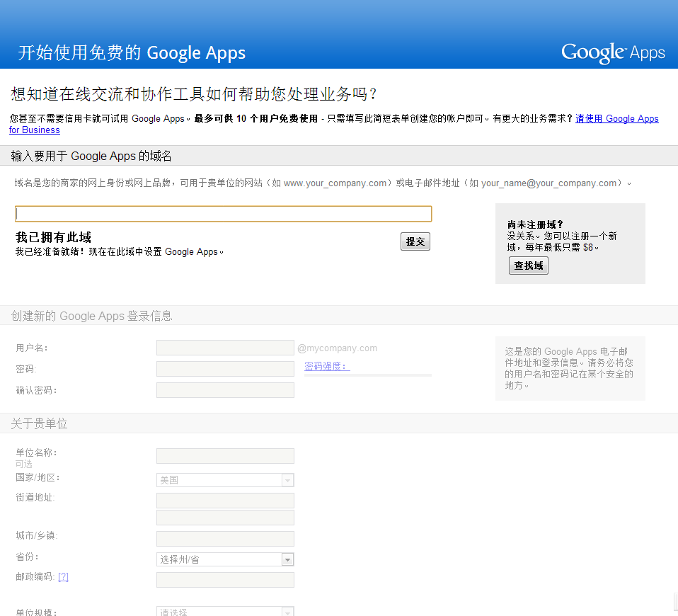Open the 密码强度 link
678x616 pixels.
tap(327, 366)
